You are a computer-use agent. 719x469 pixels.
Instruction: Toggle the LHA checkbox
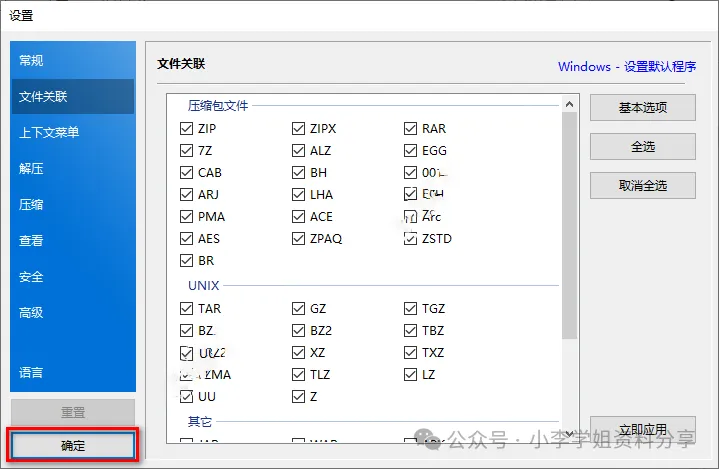(298, 194)
